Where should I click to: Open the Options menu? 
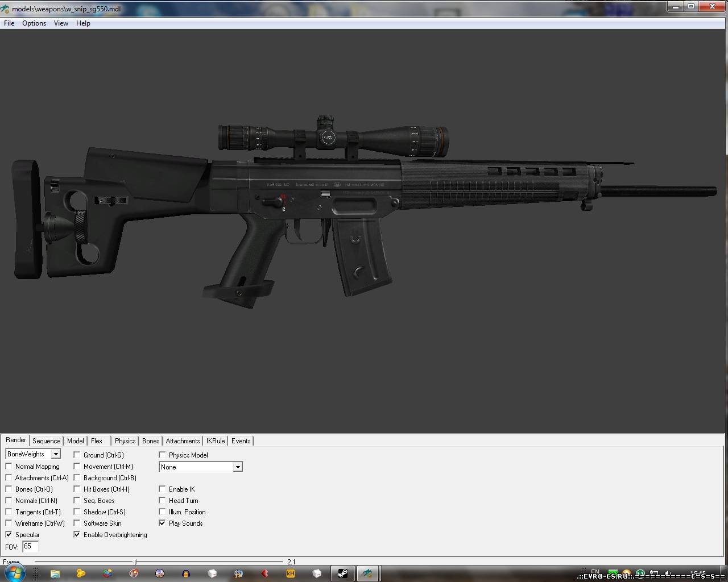34,23
